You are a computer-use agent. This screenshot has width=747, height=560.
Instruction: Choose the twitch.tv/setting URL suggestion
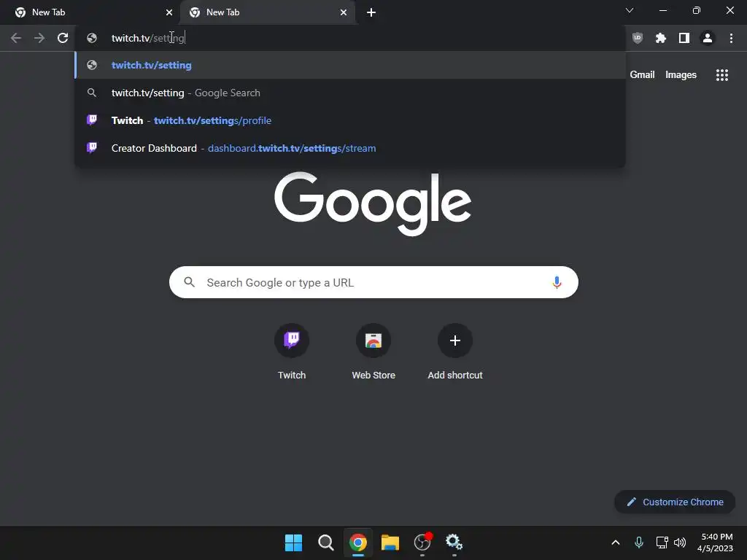[x=350, y=65]
